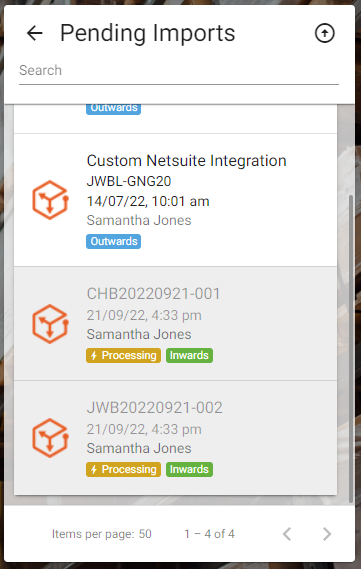Screen dimensions: 361x569
Task: Click the Inwards tag on JWB20220921-002
Action: coord(189,469)
